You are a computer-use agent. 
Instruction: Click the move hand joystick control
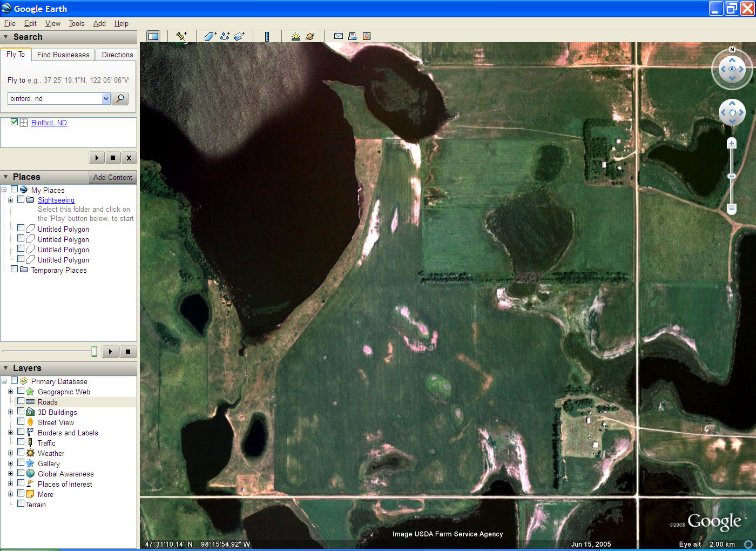(732, 113)
